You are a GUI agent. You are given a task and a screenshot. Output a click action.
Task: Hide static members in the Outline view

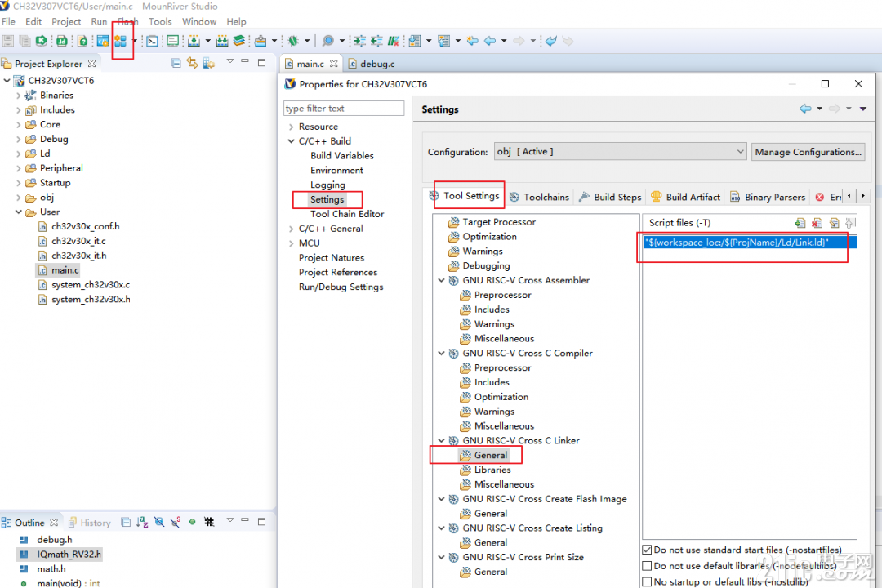point(176,522)
